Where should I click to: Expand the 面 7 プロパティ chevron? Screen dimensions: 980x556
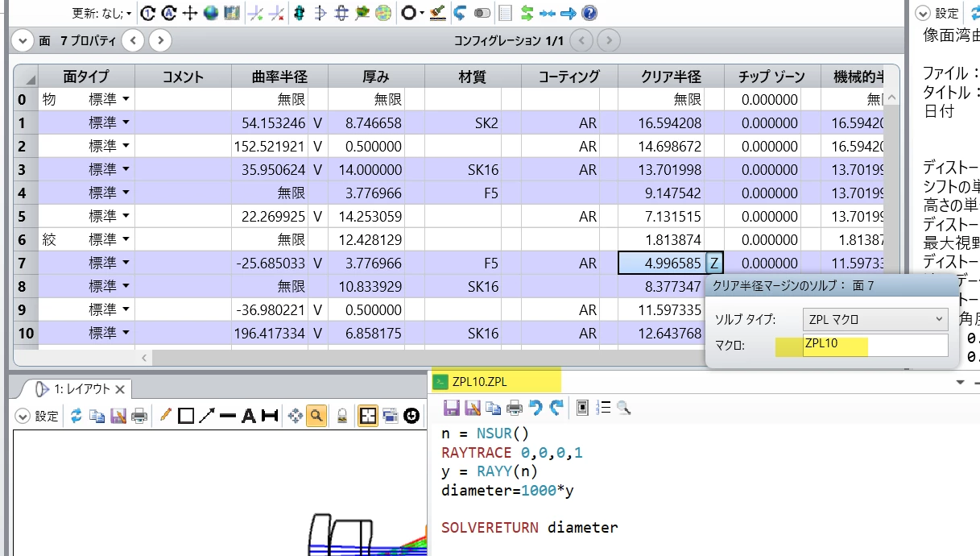click(24, 39)
